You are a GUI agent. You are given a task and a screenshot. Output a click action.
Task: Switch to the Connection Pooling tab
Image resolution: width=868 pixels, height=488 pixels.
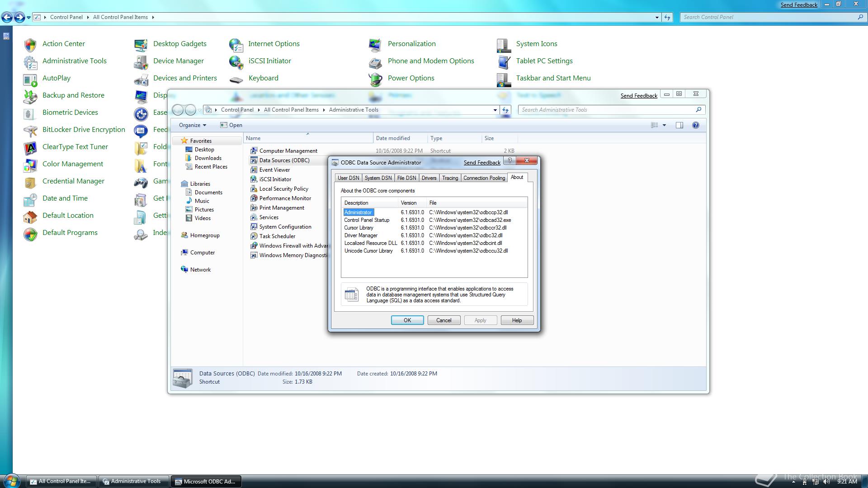[x=484, y=178]
